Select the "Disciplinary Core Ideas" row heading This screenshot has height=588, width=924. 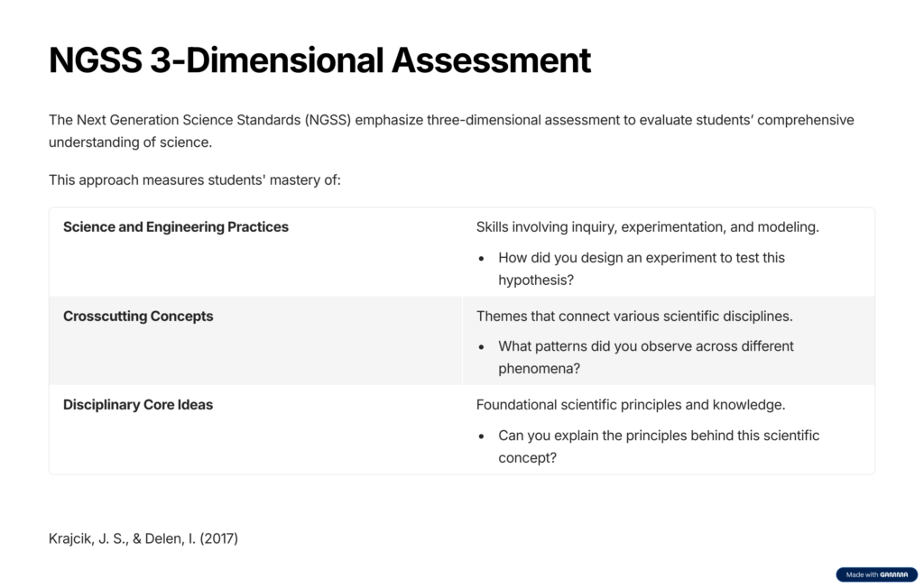point(138,405)
